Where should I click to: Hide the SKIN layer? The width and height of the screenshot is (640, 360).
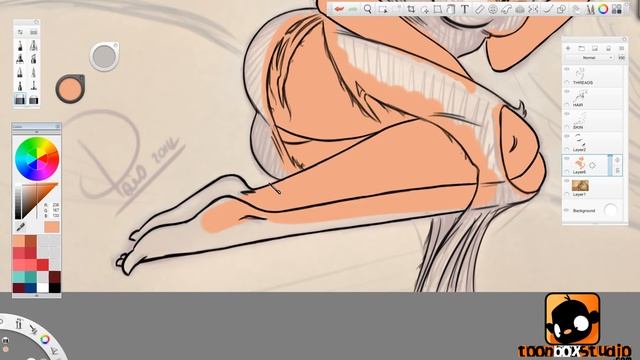click(x=567, y=114)
